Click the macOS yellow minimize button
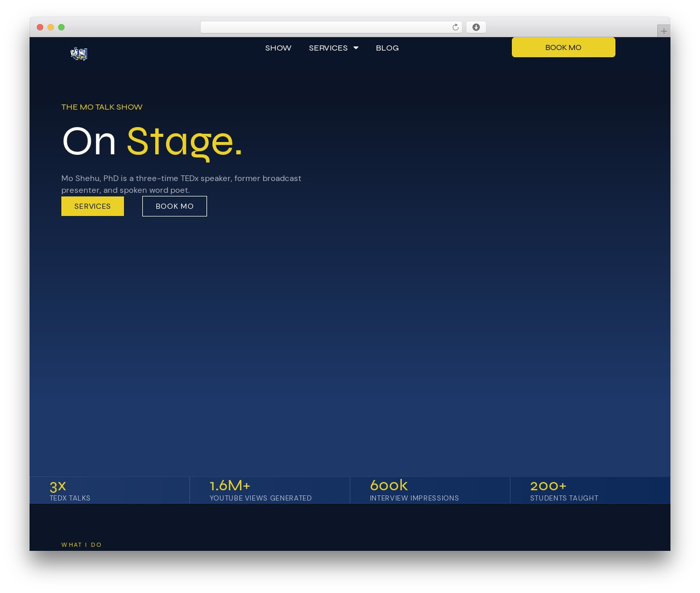 pyautogui.click(x=50, y=27)
